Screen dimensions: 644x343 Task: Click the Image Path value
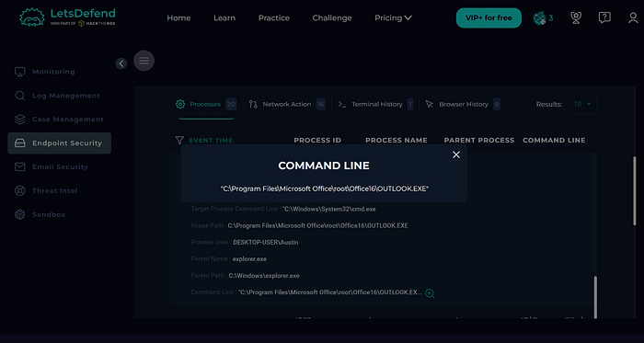318,225
